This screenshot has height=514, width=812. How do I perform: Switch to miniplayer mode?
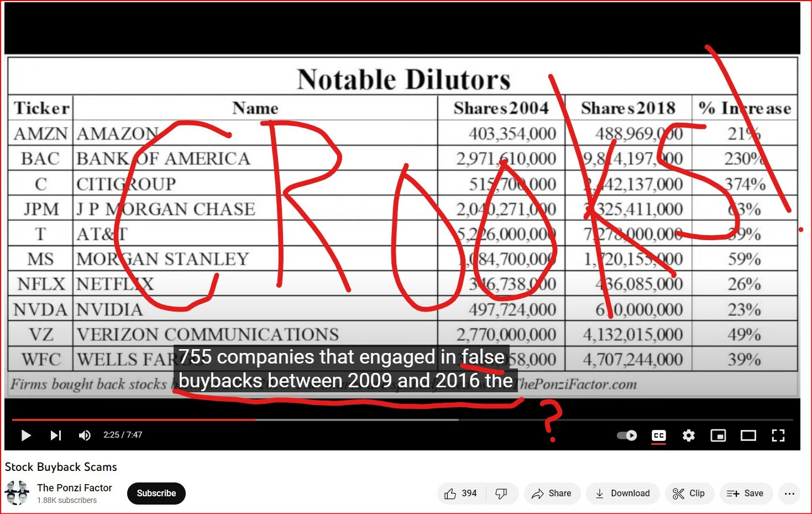718,435
